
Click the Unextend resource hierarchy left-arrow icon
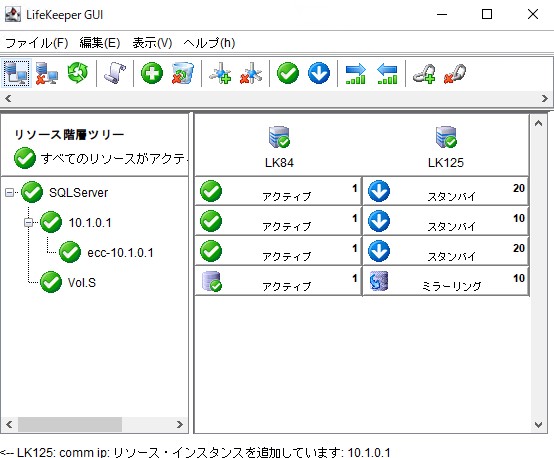click(x=387, y=74)
